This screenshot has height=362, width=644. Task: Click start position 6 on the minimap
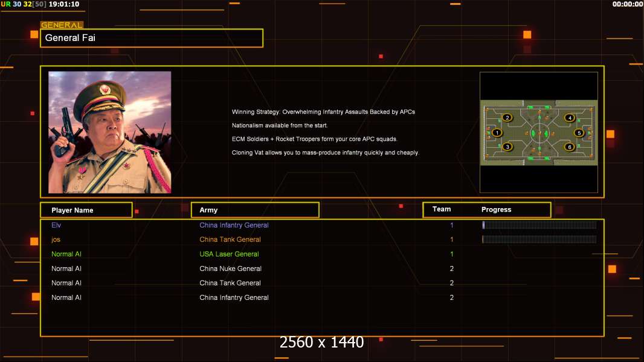[569, 147]
